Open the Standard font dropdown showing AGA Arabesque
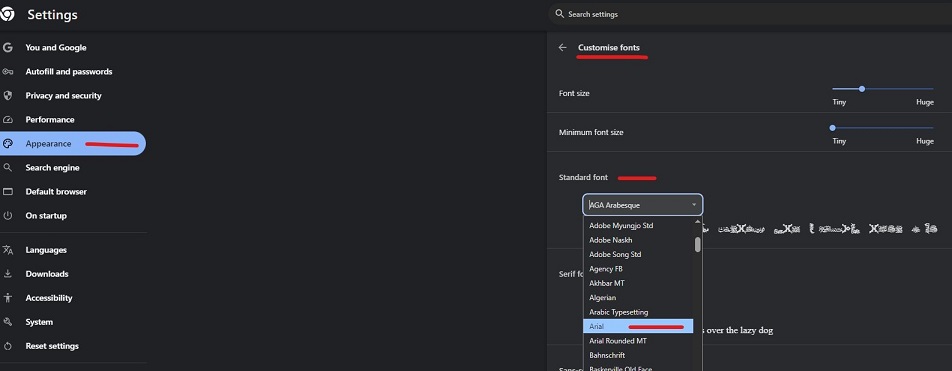Viewport: 952px width, 371px height. (x=643, y=205)
